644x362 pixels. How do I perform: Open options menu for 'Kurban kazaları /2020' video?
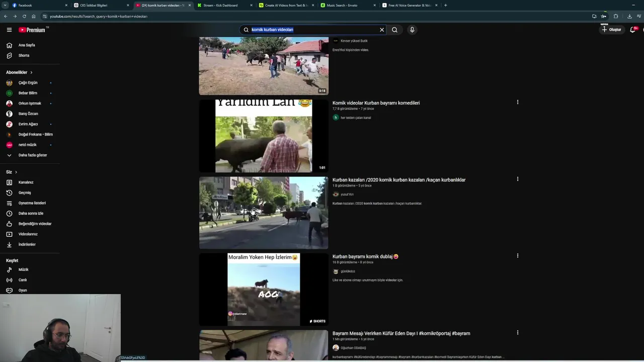tap(517, 179)
